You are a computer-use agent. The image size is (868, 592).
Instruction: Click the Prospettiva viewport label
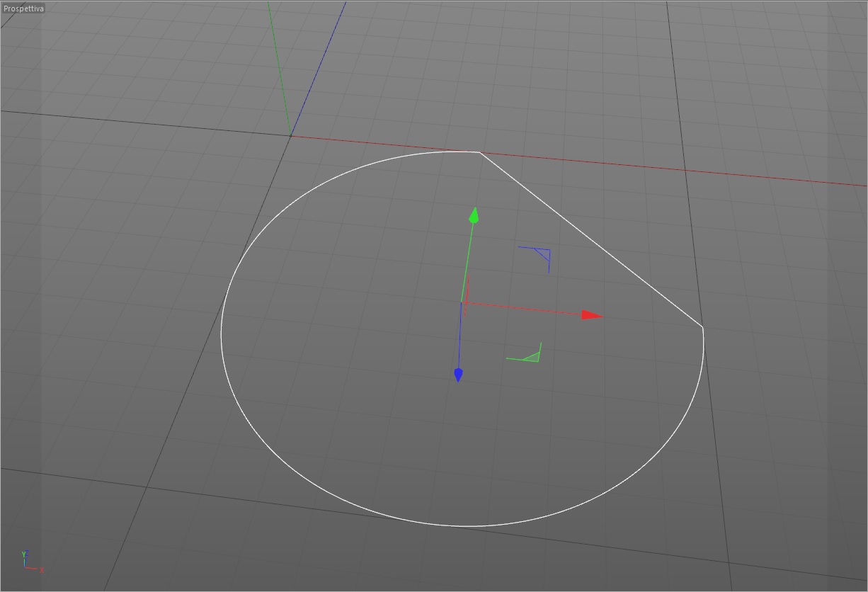[x=23, y=8]
